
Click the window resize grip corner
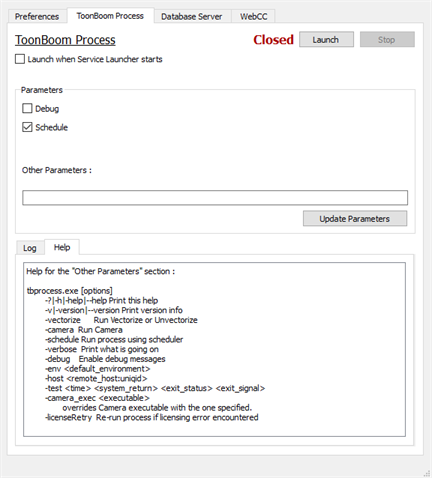[427, 473]
